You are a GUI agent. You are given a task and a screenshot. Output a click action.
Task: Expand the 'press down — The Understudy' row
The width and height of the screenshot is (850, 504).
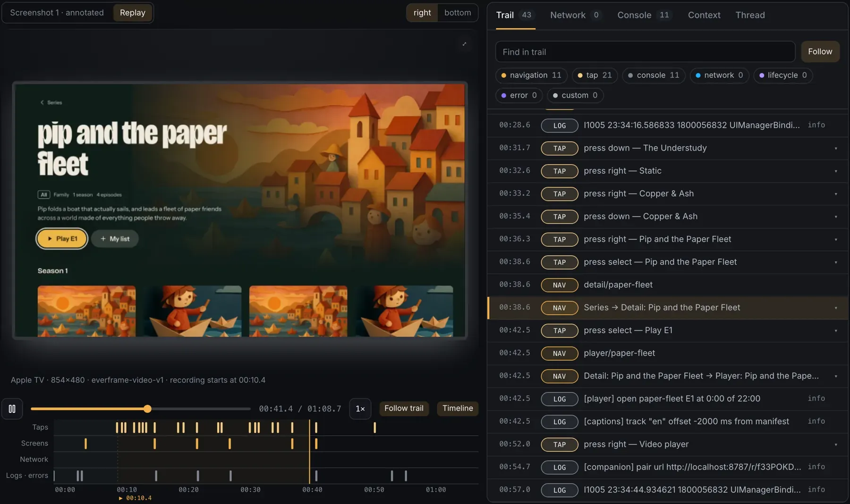click(835, 148)
